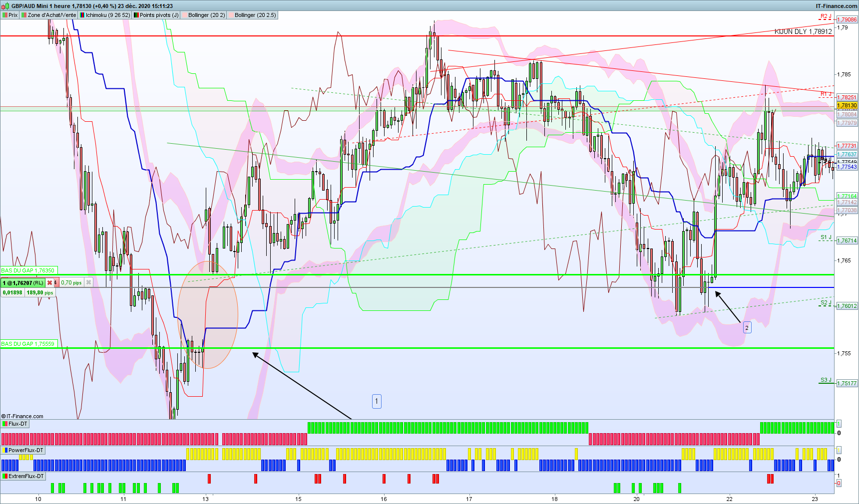
Task: Select the BAS DU GAP 1,75559 label
Action: point(28,344)
